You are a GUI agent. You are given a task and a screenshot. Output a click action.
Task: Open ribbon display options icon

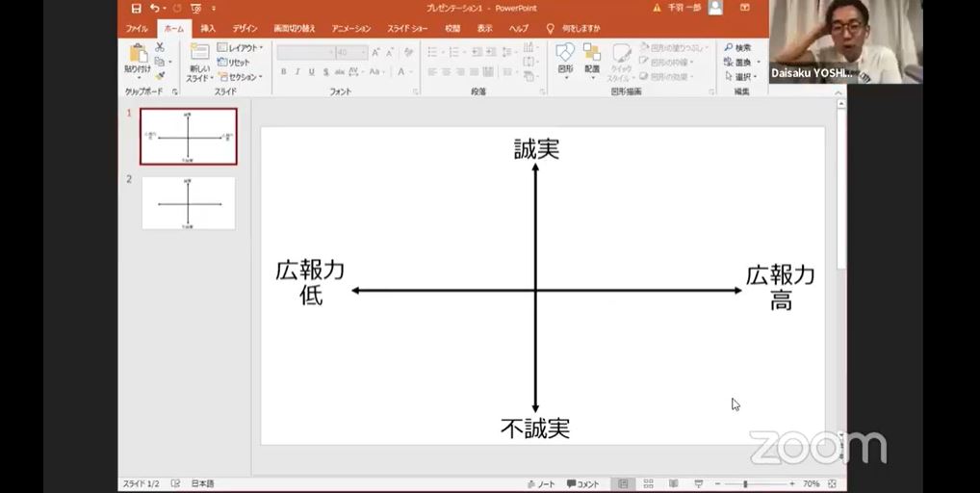(x=745, y=8)
